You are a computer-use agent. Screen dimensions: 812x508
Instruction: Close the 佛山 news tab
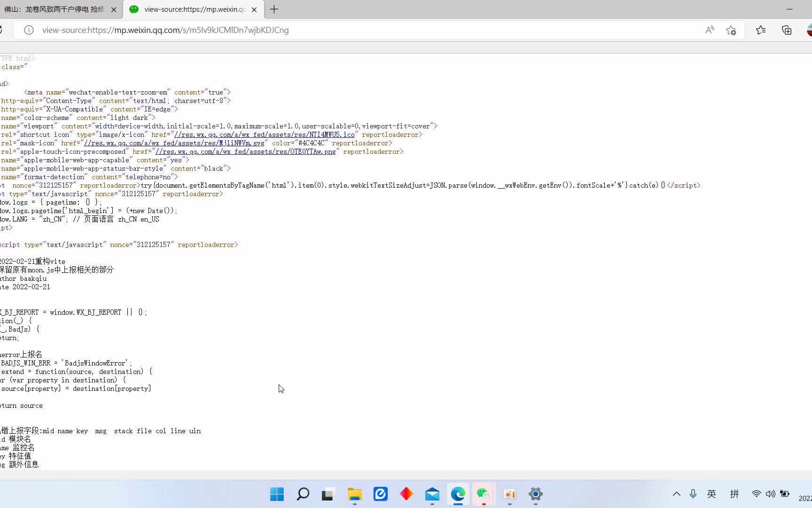(113, 9)
